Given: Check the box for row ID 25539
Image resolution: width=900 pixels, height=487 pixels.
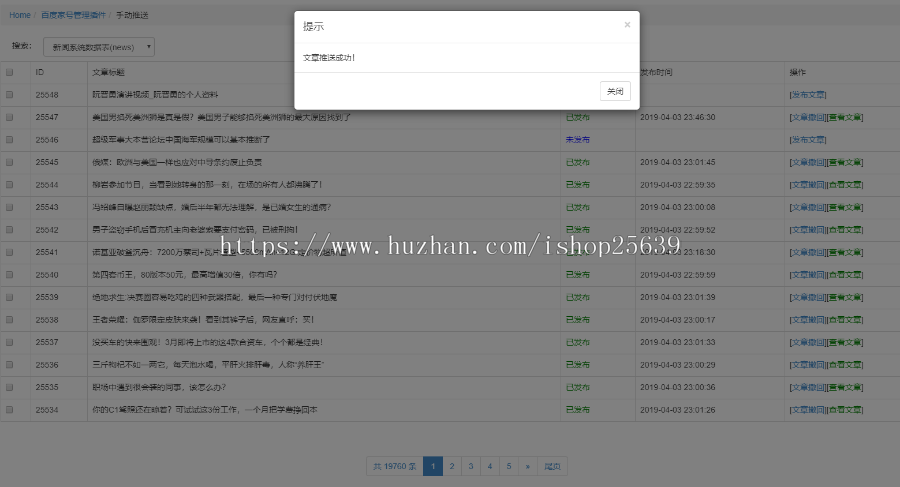Looking at the screenshot, I should 10,297.
